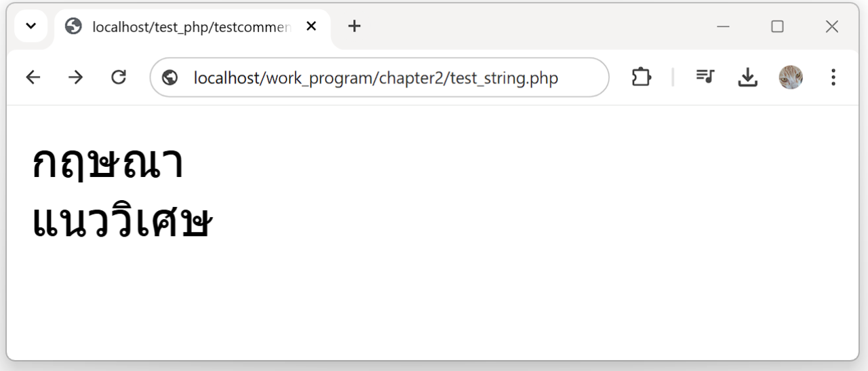Expand the tab search dropdown arrow
This screenshot has height=371, width=868.
(x=31, y=26)
